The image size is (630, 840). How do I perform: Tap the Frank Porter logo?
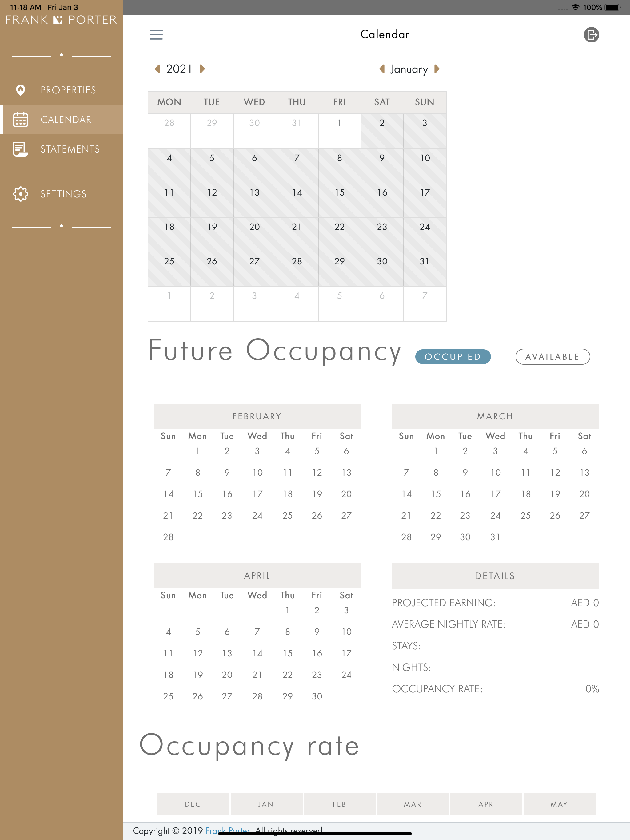click(x=61, y=20)
